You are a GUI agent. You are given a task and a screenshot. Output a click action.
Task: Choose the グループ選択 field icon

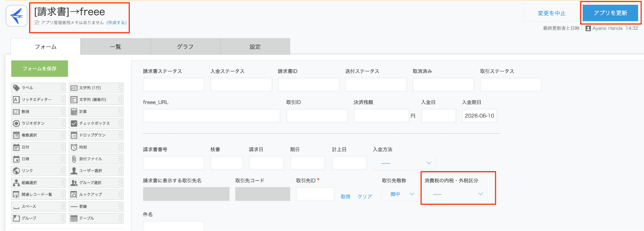click(x=74, y=183)
